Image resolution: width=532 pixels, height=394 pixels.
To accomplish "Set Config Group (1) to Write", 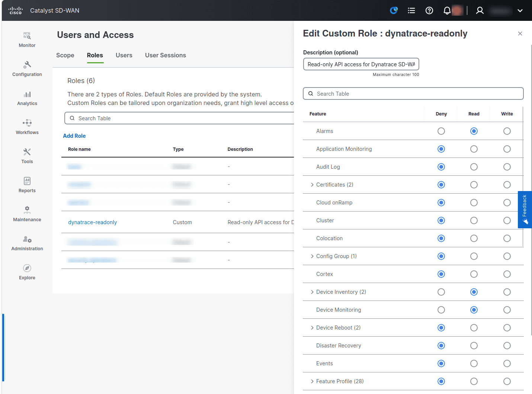I will (507, 256).
